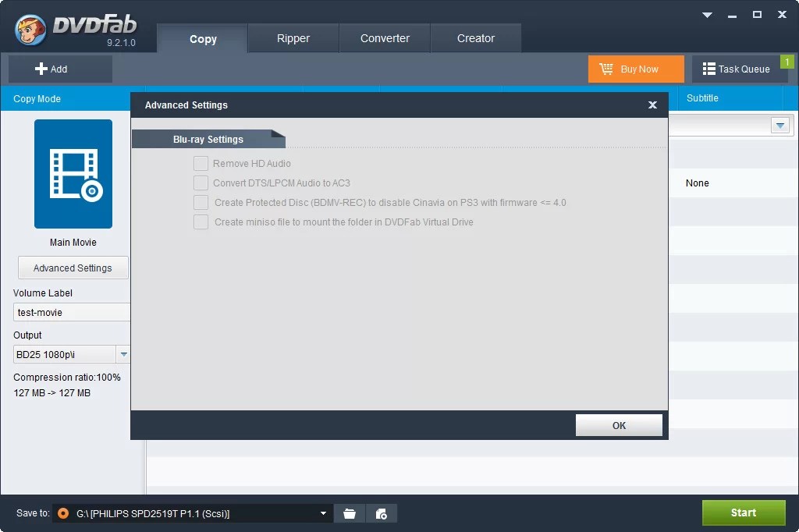Open the Converter tab
799x532 pixels.
(385, 38)
